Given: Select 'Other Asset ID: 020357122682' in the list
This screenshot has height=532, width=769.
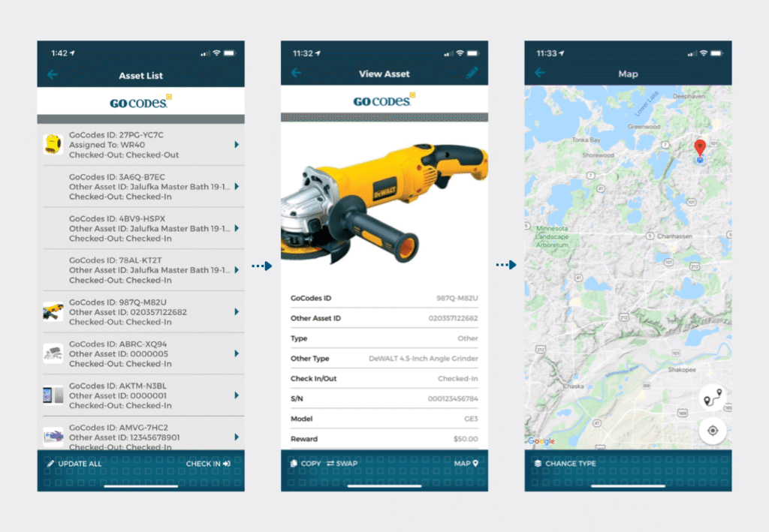Looking at the screenshot, I should click(128, 312).
